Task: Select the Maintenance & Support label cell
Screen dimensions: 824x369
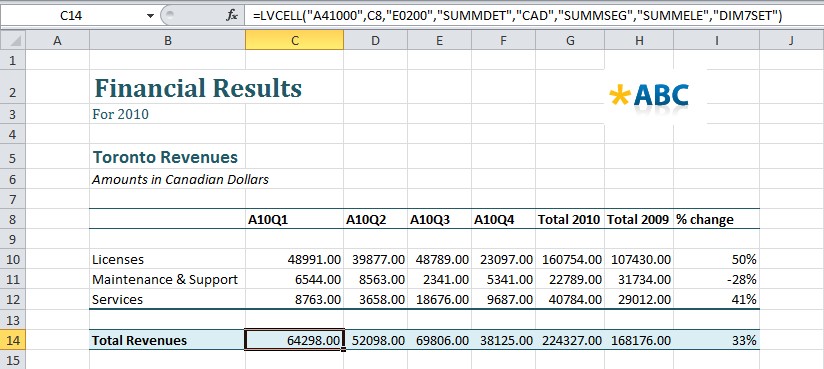Action: tap(167, 279)
